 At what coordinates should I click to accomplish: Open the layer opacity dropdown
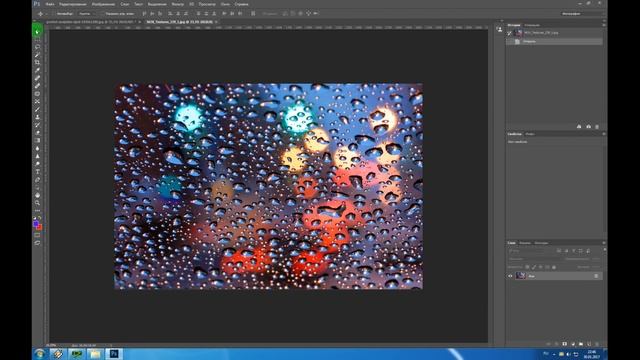pos(596,259)
